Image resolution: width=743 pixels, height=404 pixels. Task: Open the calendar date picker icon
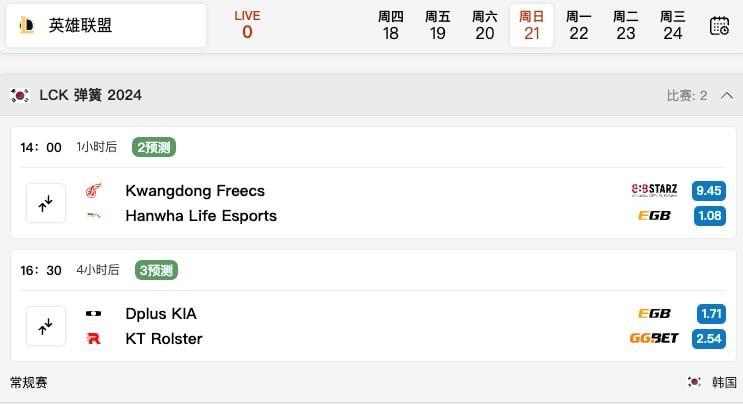[719, 26]
